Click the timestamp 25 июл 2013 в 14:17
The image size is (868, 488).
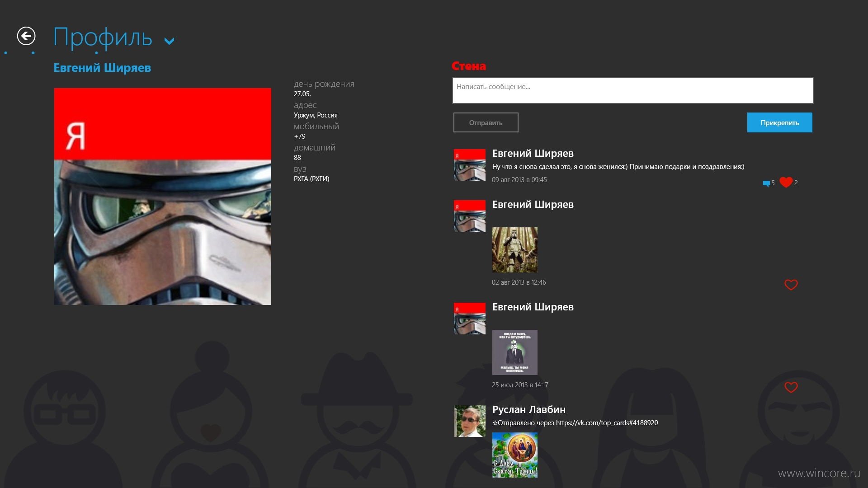point(520,385)
